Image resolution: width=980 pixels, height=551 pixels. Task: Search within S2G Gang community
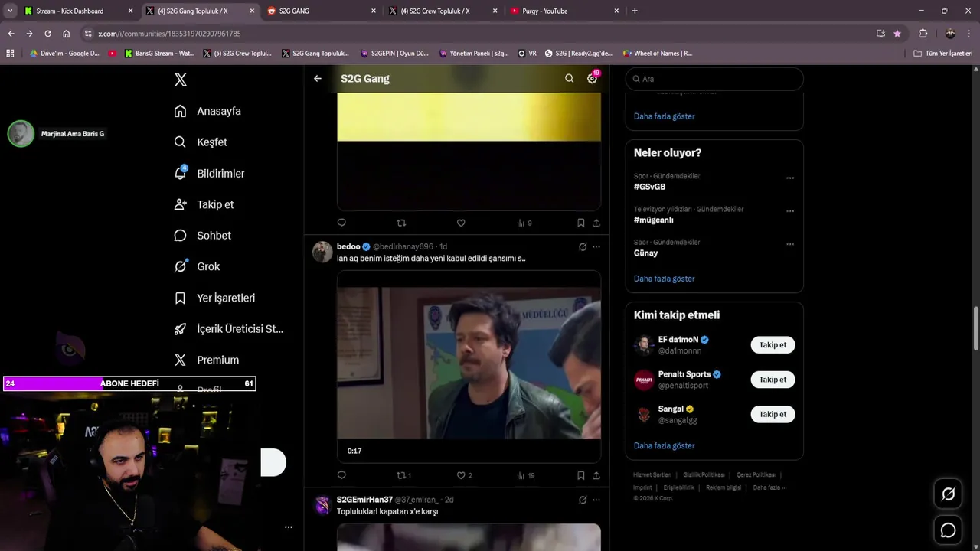click(569, 78)
